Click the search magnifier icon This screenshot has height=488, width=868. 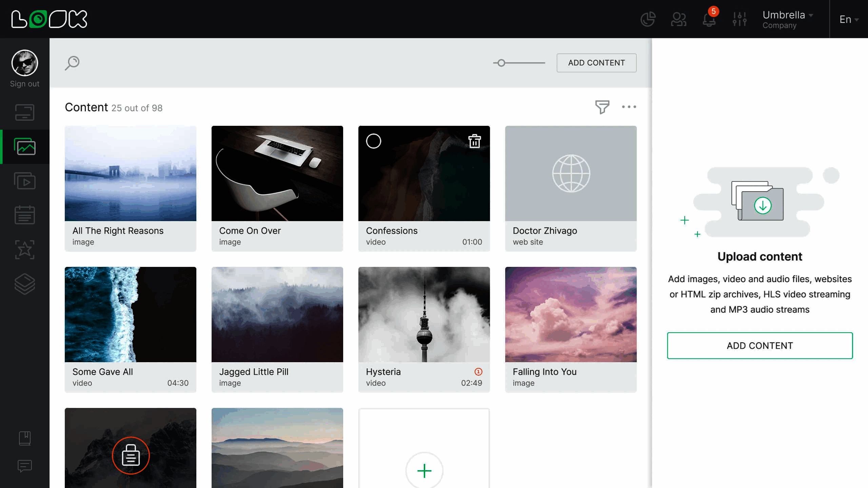72,63
